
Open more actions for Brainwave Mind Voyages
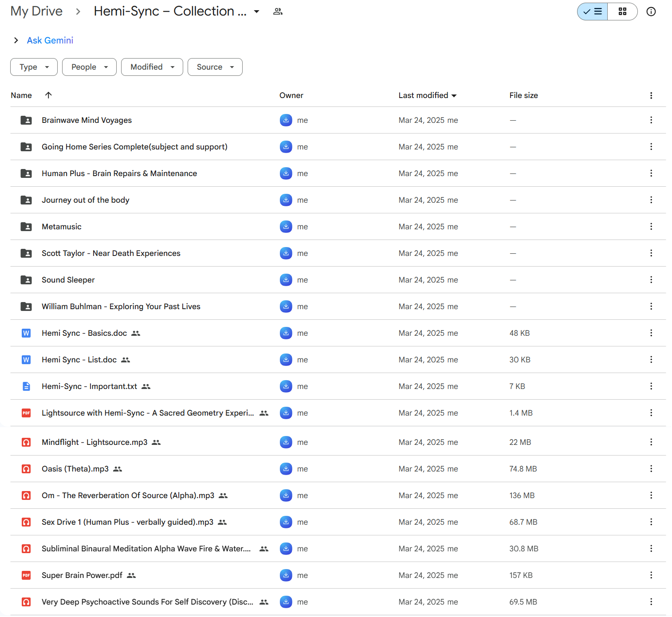[x=651, y=120]
